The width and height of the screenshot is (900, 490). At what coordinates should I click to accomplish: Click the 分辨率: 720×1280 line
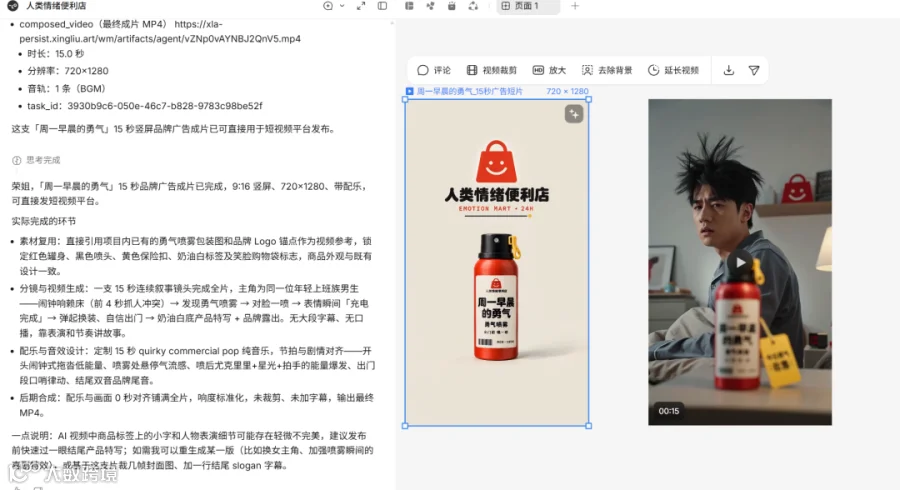tap(68, 71)
